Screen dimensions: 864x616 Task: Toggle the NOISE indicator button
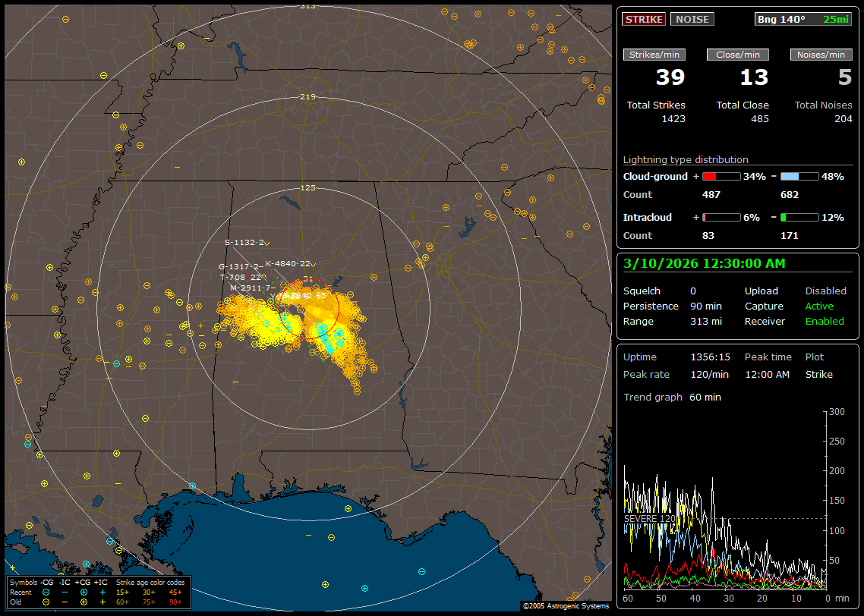click(692, 19)
